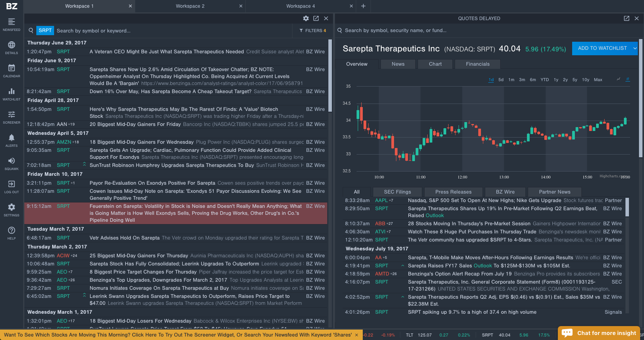
Task: Click the chat bubble icon
Action: (567, 333)
